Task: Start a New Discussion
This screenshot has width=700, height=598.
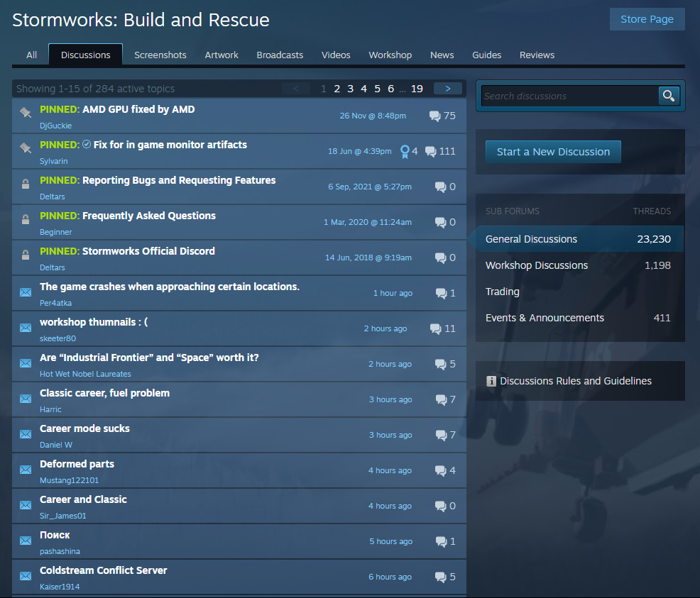Action: pyautogui.click(x=553, y=152)
